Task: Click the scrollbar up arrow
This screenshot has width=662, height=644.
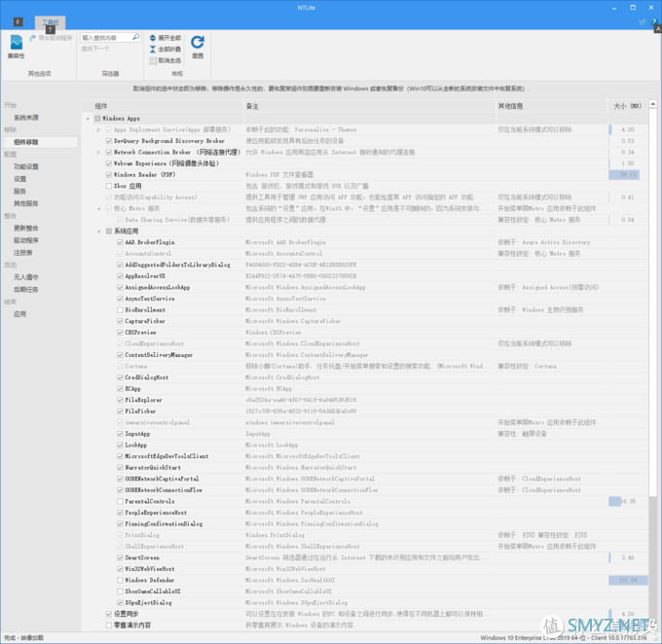Action: 652,104
